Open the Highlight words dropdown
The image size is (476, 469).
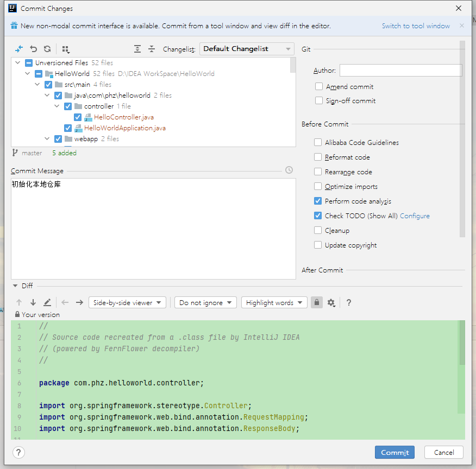click(x=274, y=302)
